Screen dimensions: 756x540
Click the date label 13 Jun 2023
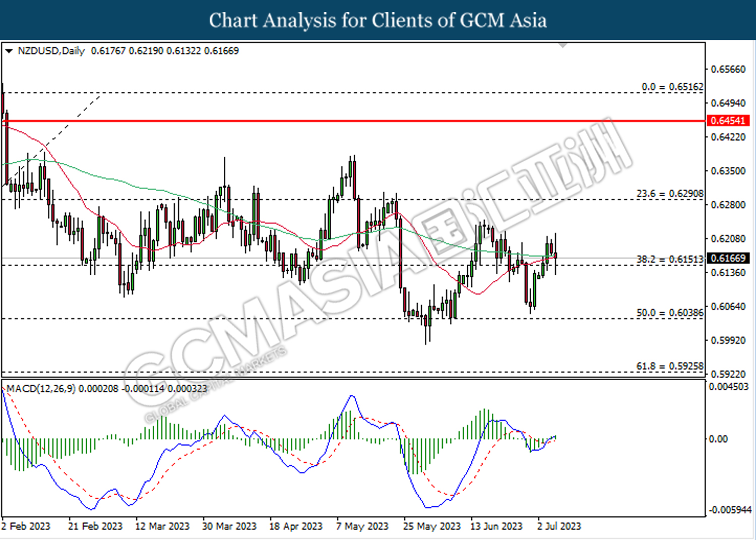pos(496,526)
